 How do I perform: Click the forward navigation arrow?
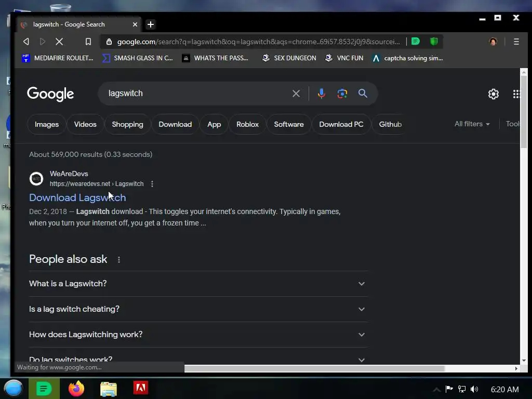pyautogui.click(x=43, y=42)
